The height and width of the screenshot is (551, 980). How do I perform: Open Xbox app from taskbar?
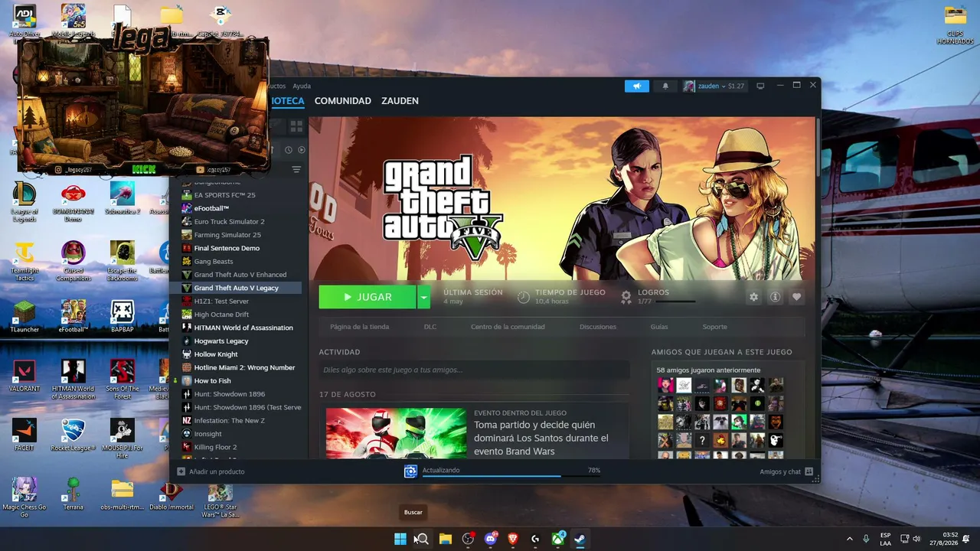[x=558, y=539]
